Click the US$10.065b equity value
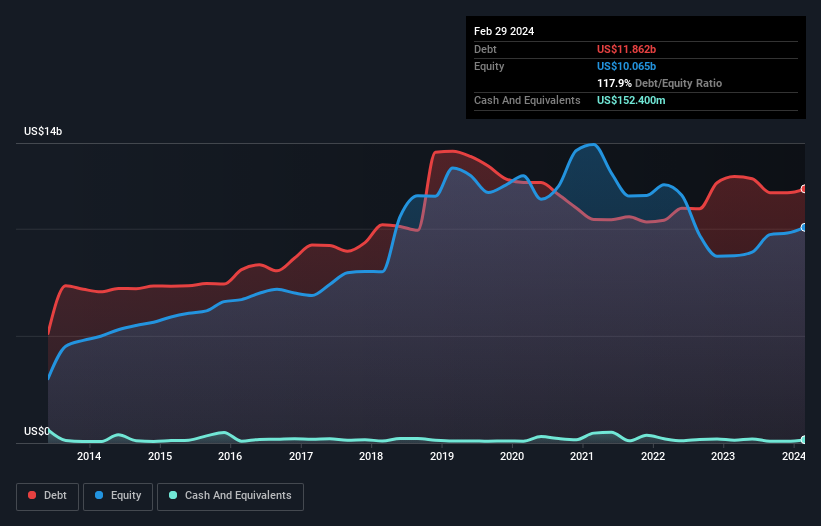The height and width of the screenshot is (526, 821). pos(626,66)
